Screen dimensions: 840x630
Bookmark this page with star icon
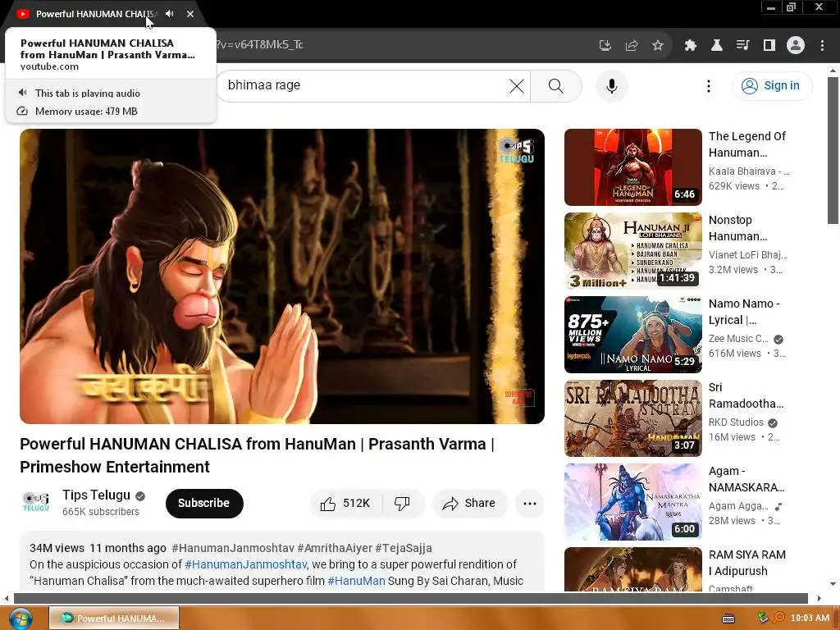tap(658, 46)
